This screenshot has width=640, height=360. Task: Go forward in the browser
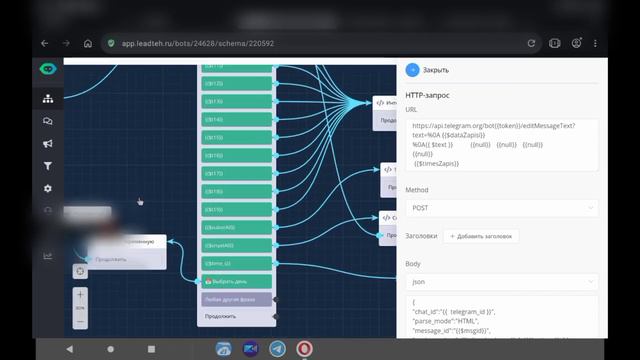(x=66, y=43)
